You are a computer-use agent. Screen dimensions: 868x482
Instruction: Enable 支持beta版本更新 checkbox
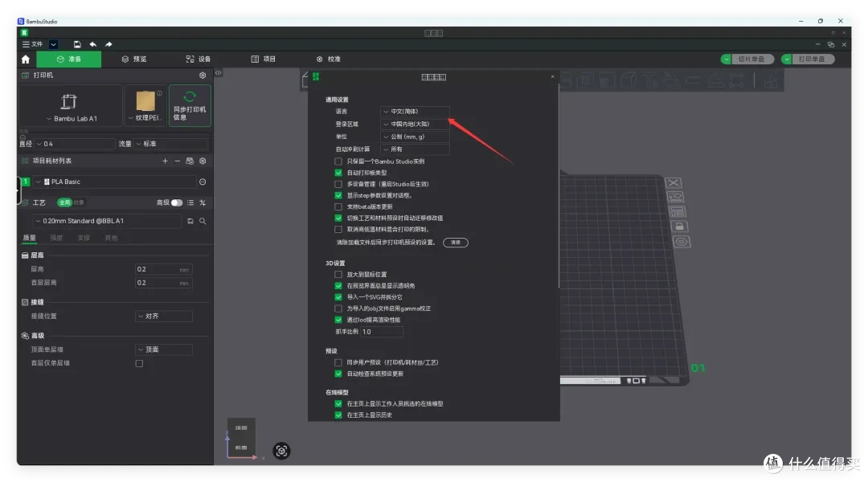(338, 207)
